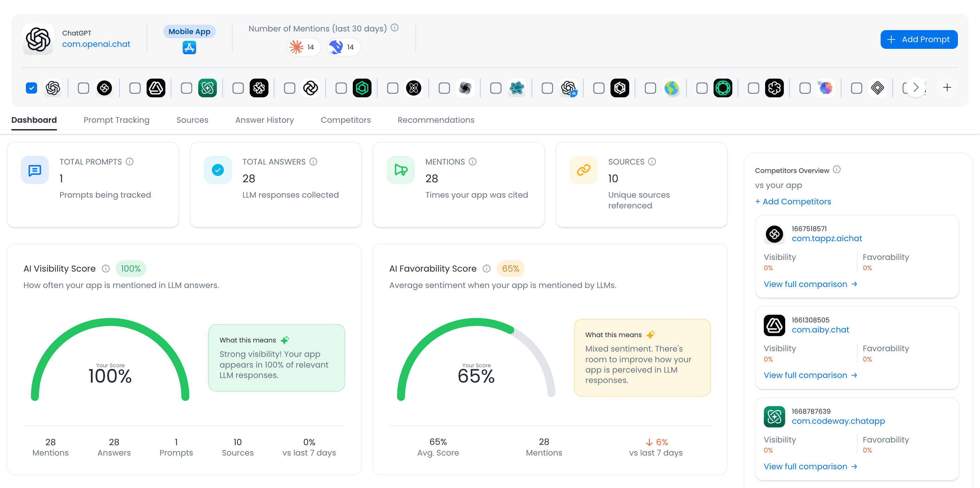Open the Competitors tab
The image size is (980, 488).
pyautogui.click(x=345, y=120)
